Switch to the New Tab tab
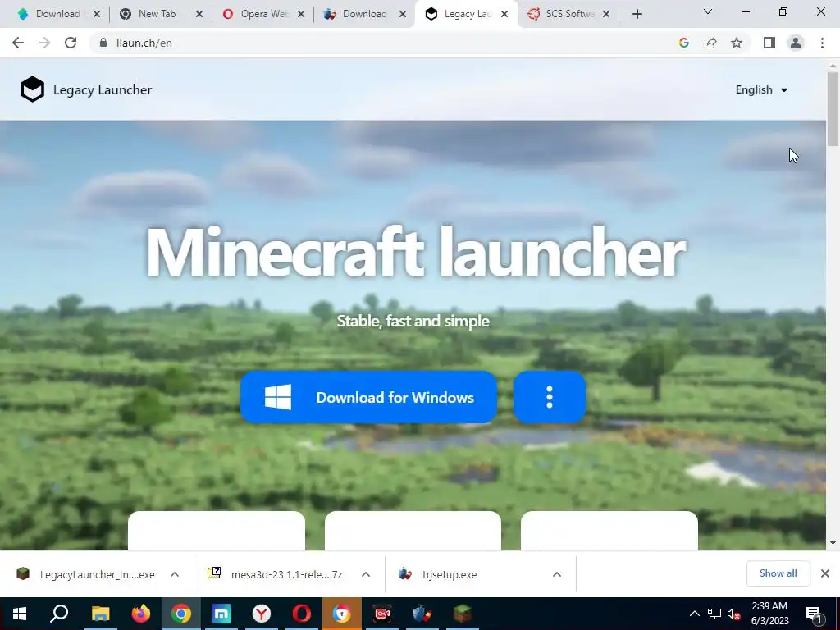This screenshot has height=630, width=840. pyautogui.click(x=157, y=14)
